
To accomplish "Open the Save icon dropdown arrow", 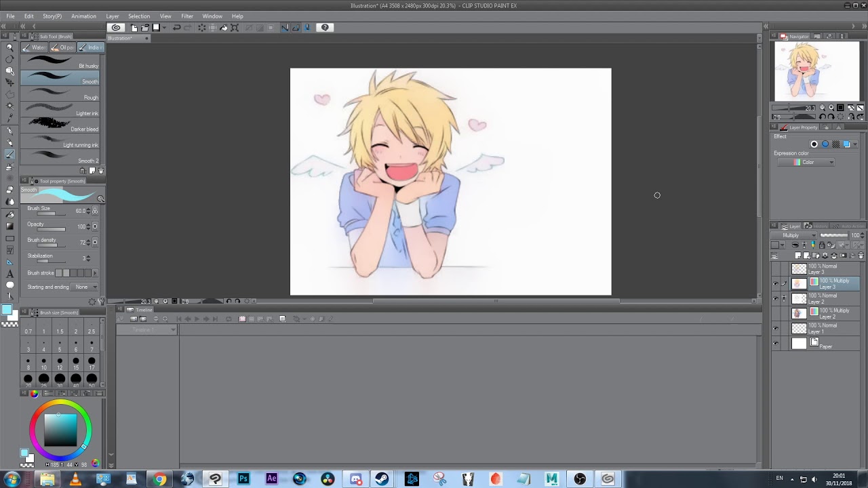I will [163, 28].
